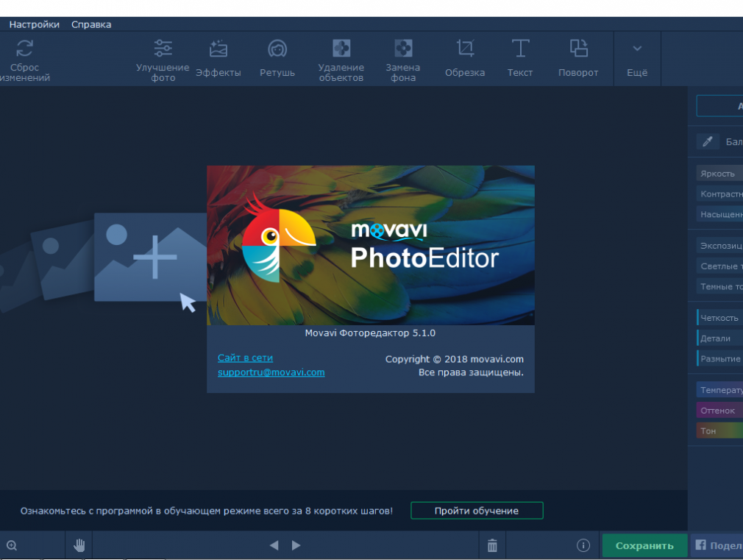The width and height of the screenshot is (743, 560).
Task: Select the Замена фона tool
Action: tap(403, 60)
